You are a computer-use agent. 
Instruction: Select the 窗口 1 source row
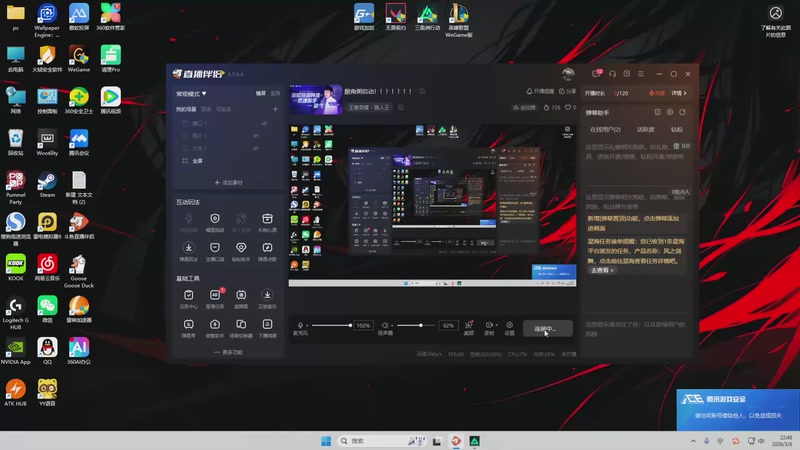pos(229,123)
